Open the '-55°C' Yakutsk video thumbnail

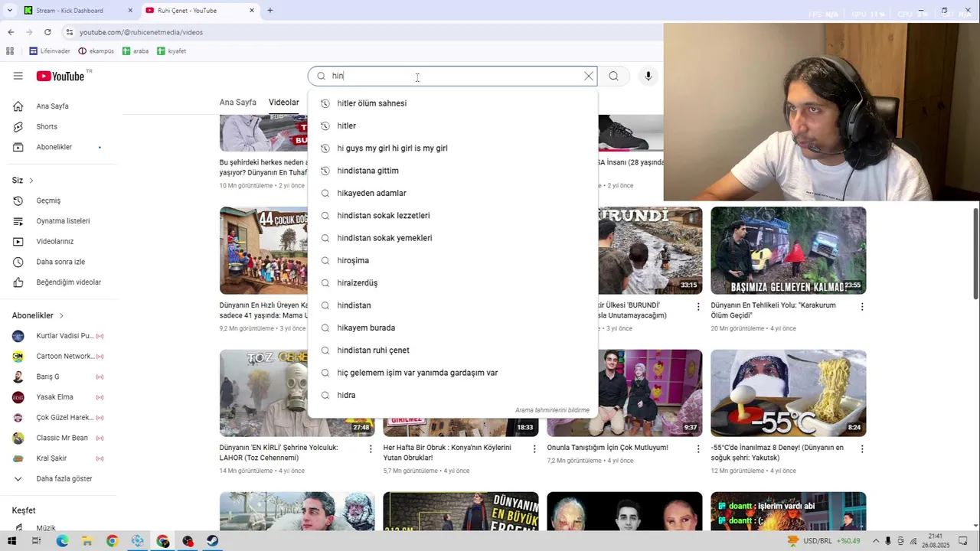click(x=788, y=393)
